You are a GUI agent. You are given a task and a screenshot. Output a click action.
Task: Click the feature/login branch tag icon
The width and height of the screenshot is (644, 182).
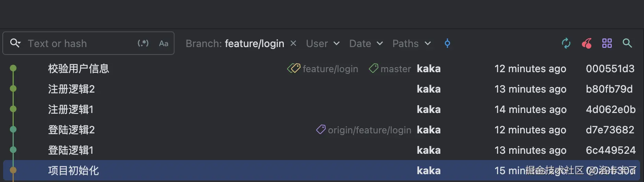click(294, 69)
